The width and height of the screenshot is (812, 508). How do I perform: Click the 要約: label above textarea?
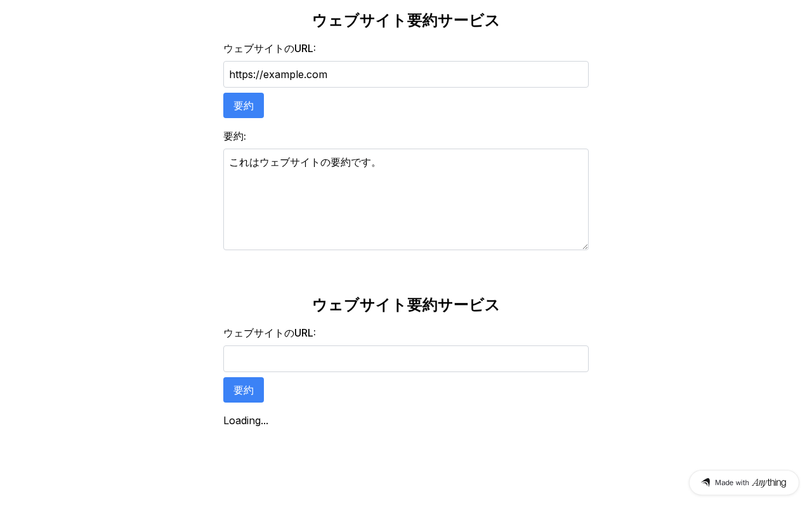(x=235, y=137)
